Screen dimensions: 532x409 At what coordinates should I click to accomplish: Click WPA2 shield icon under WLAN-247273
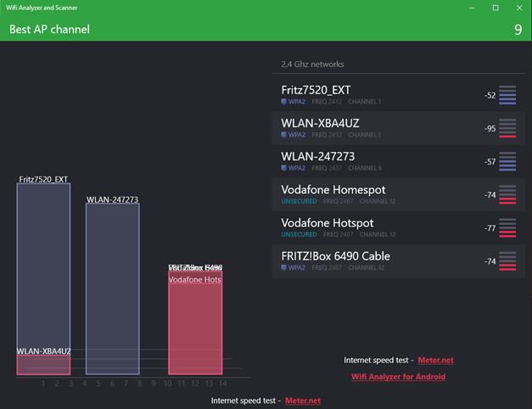(x=284, y=168)
